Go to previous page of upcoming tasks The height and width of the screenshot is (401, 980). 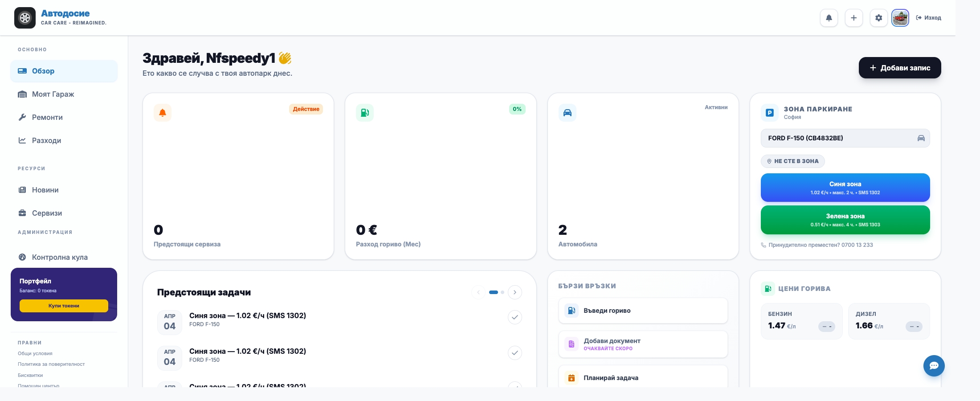(478, 292)
